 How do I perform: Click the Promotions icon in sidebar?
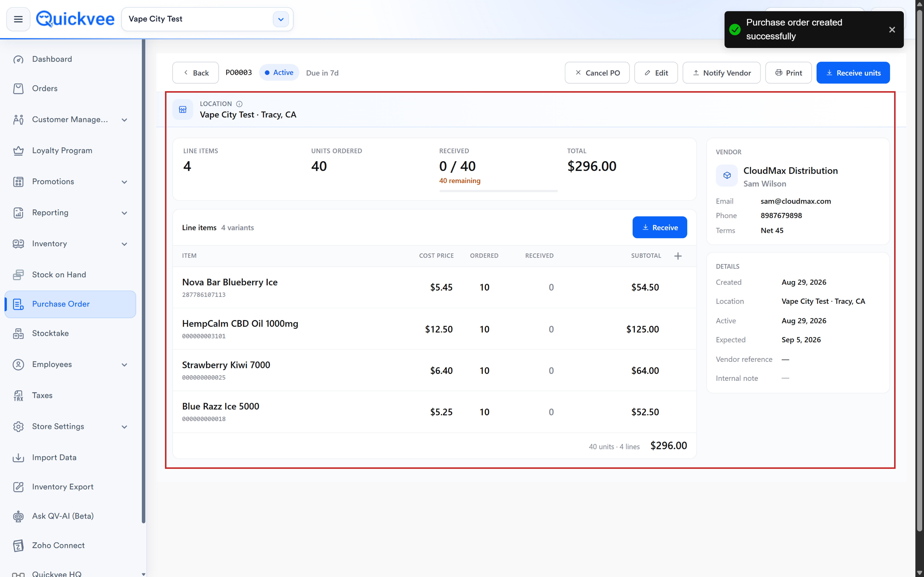click(18, 182)
